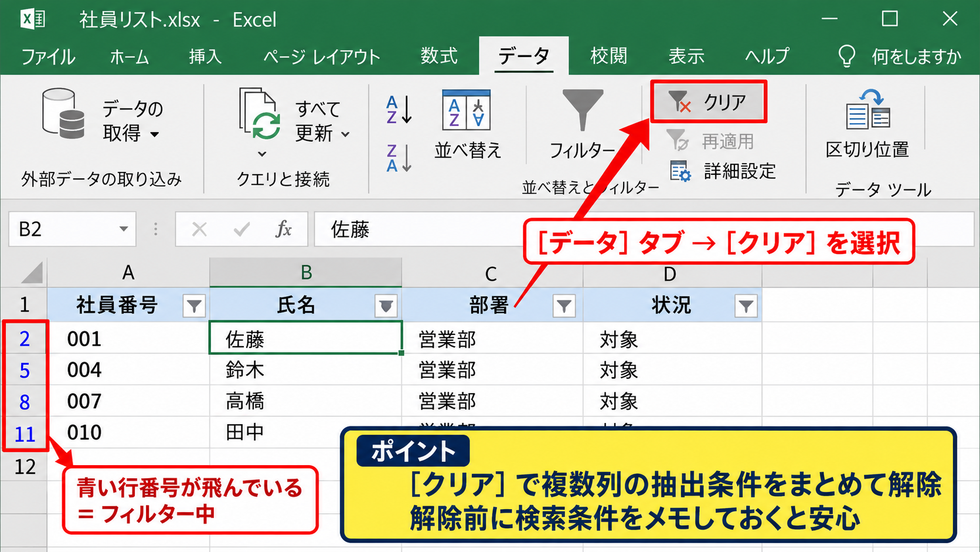The height and width of the screenshot is (552, 980).
Task: Open the Name Box dropdown arrow
Action: tap(124, 229)
